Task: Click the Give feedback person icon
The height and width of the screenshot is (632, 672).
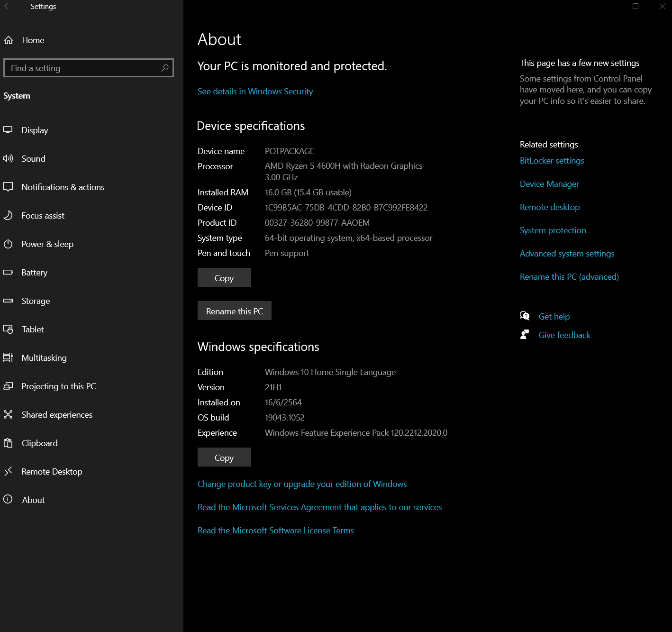Action: [525, 334]
